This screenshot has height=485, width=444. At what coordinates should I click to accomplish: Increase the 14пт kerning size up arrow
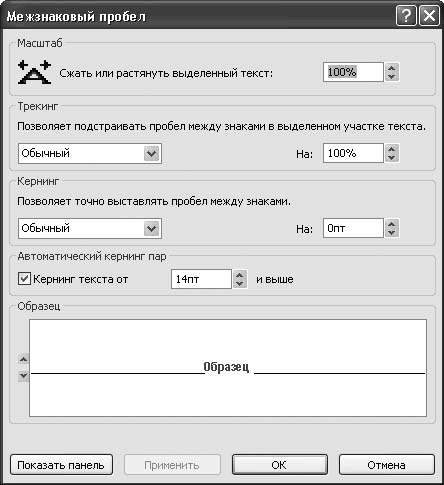240,275
